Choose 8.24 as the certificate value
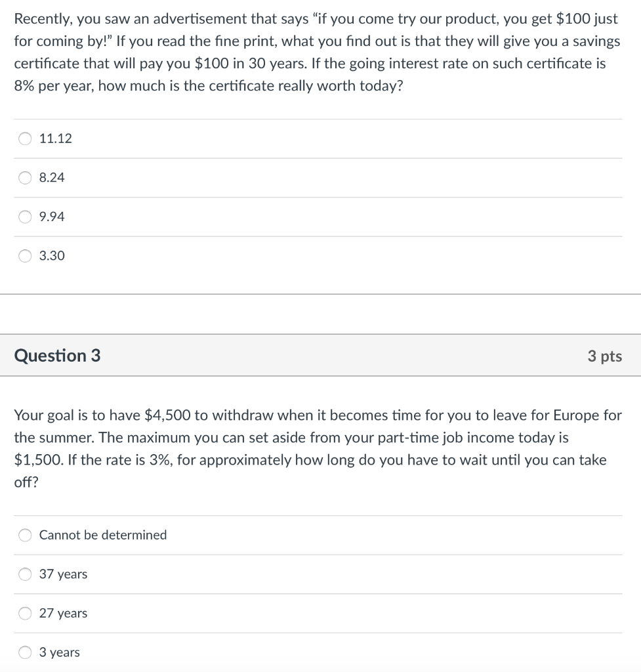 pyautogui.click(x=52, y=177)
